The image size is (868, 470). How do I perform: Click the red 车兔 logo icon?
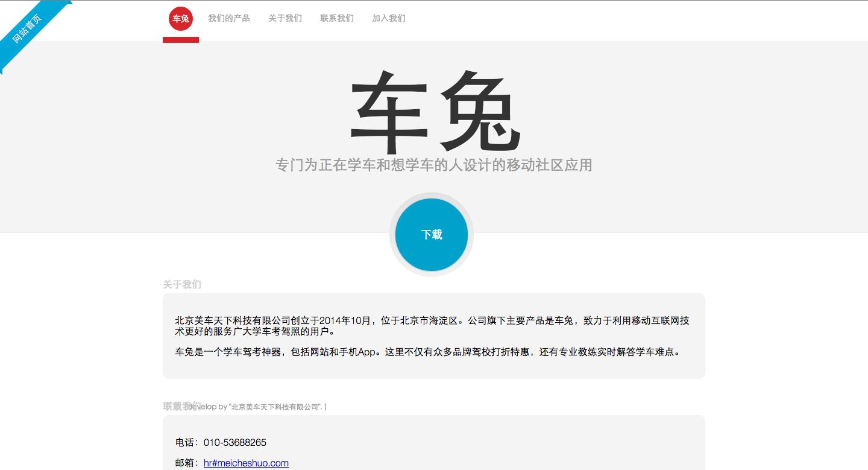181,19
